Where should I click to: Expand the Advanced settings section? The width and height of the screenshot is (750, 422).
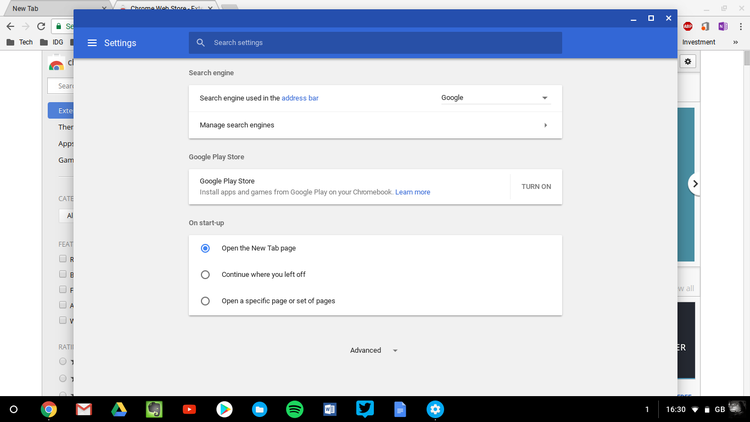pyautogui.click(x=374, y=350)
